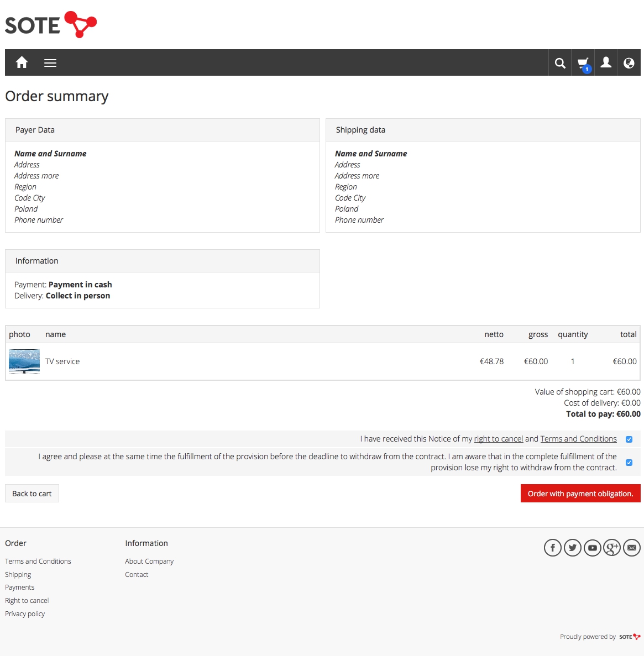Open the Contact footer link
Image resolution: width=644 pixels, height=656 pixels.
point(137,574)
